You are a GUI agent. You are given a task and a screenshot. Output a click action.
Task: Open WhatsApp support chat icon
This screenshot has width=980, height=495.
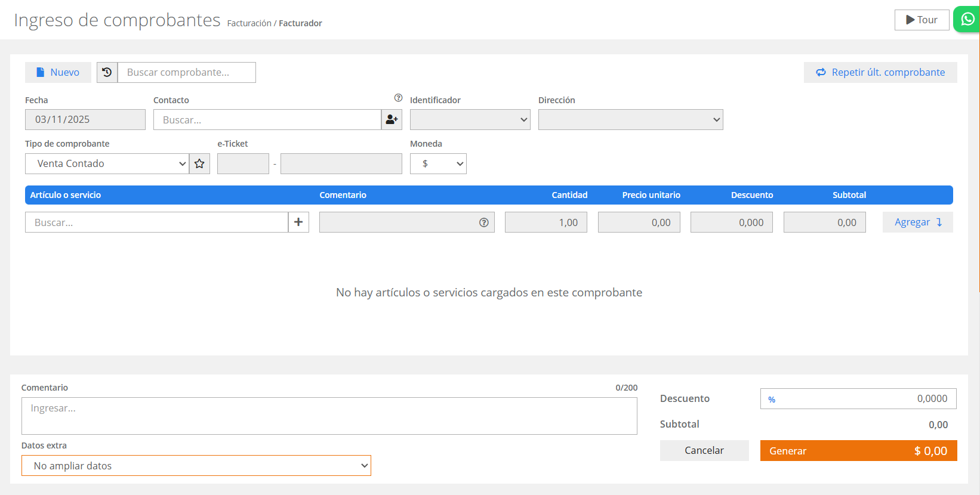967,19
